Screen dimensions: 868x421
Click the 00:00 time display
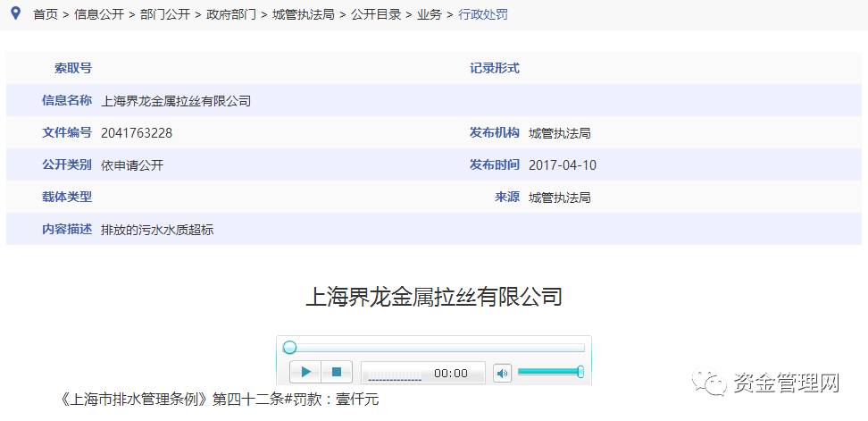tap(450, 373)
